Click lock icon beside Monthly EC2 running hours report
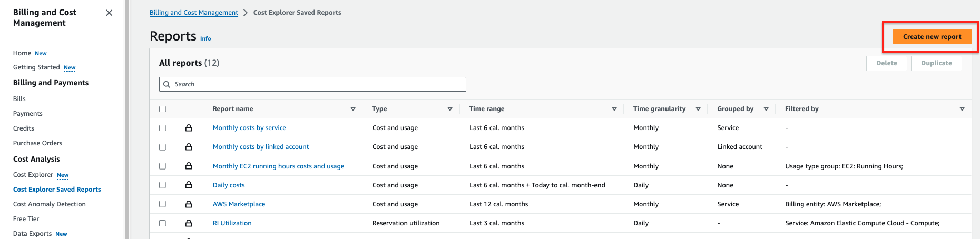 189,166
